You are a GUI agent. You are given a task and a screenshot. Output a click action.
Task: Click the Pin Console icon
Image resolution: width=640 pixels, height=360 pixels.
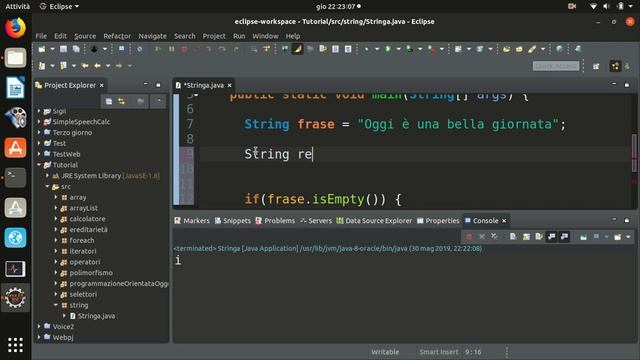tap(583, 237)
